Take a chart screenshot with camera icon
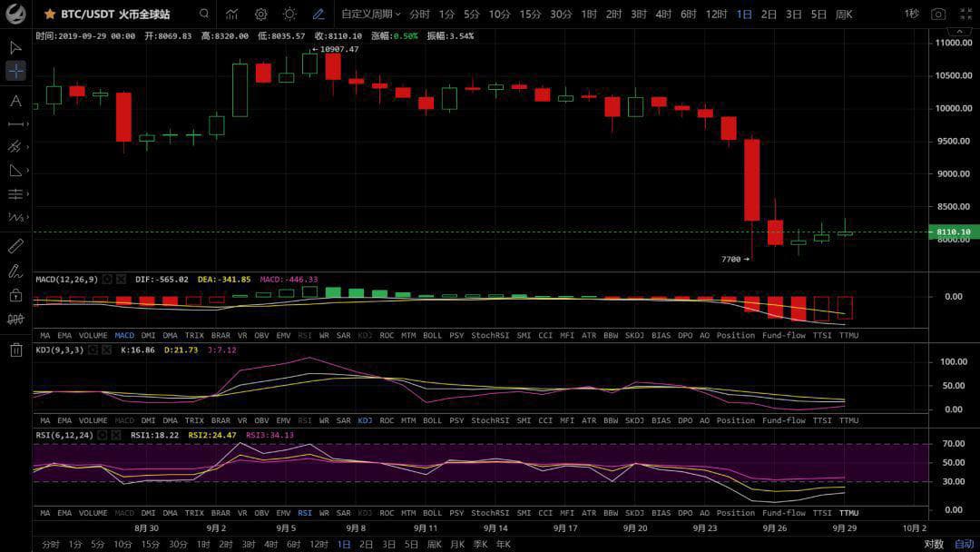Screen dimensions: 980x552 [938, 15]
